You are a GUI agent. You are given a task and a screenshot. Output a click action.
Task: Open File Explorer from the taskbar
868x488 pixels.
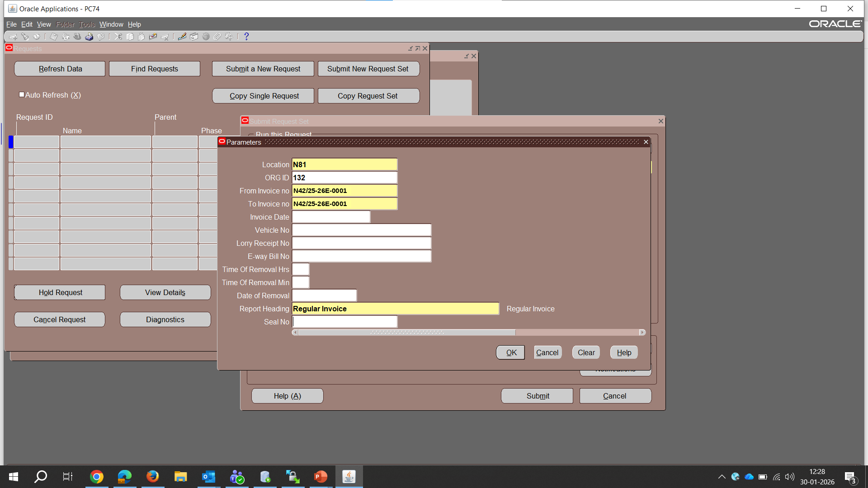pos(180,477)
